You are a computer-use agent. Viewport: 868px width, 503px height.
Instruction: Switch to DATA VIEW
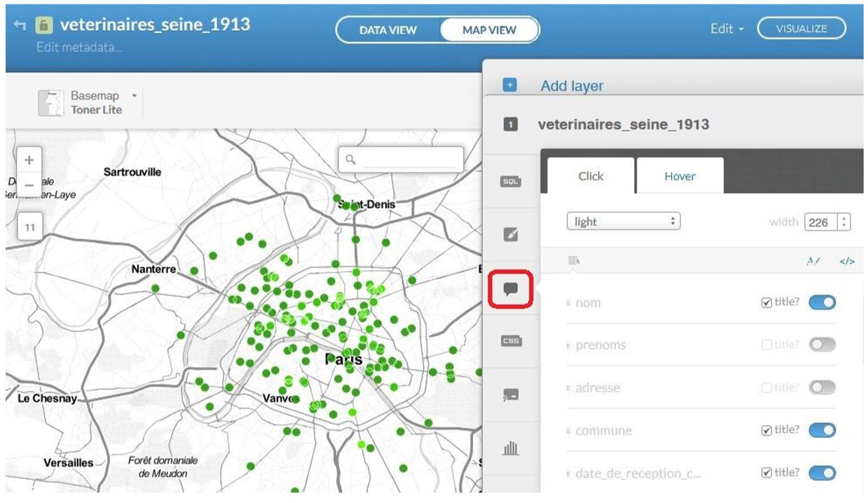point(388,30)
